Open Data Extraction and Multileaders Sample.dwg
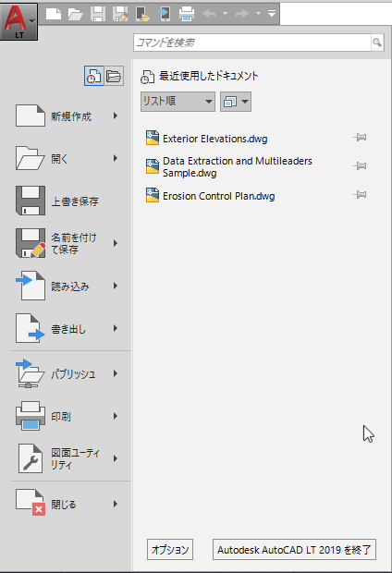 click(238, 166)
